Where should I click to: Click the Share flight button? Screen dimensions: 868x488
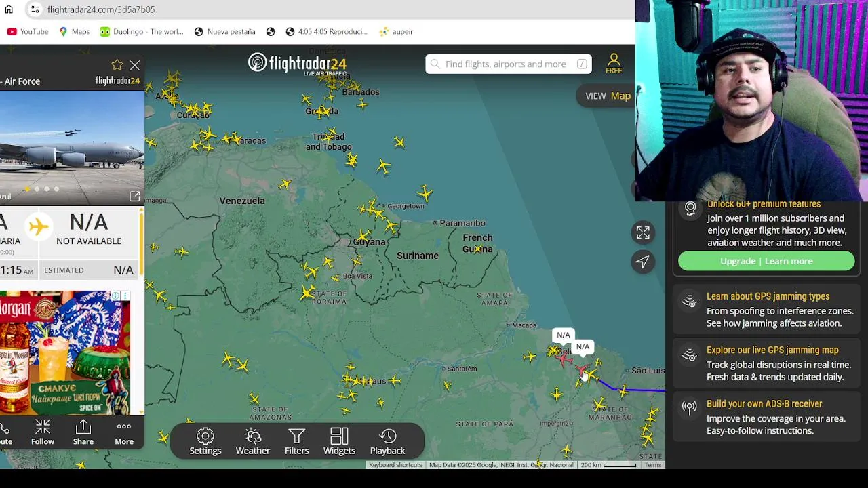(83, 432)
